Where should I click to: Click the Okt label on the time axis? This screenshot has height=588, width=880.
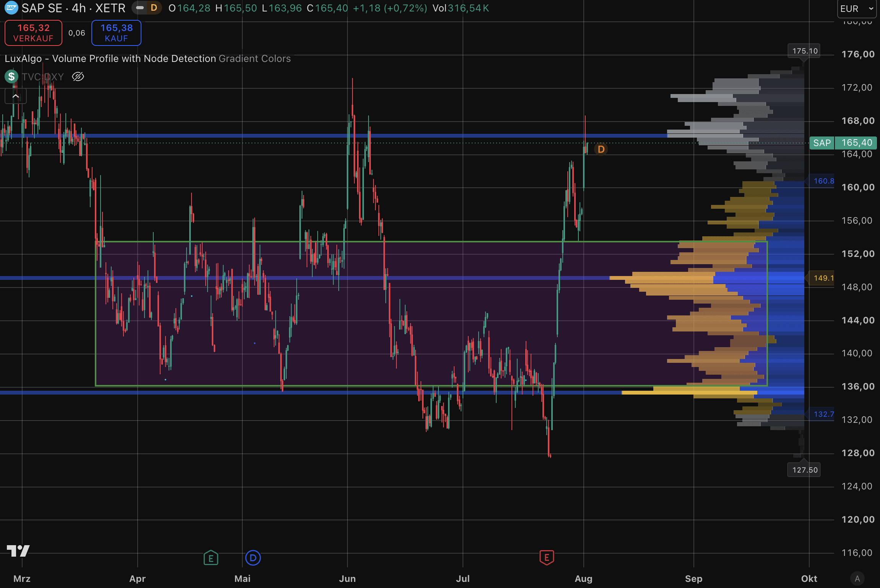coord(809,579)
